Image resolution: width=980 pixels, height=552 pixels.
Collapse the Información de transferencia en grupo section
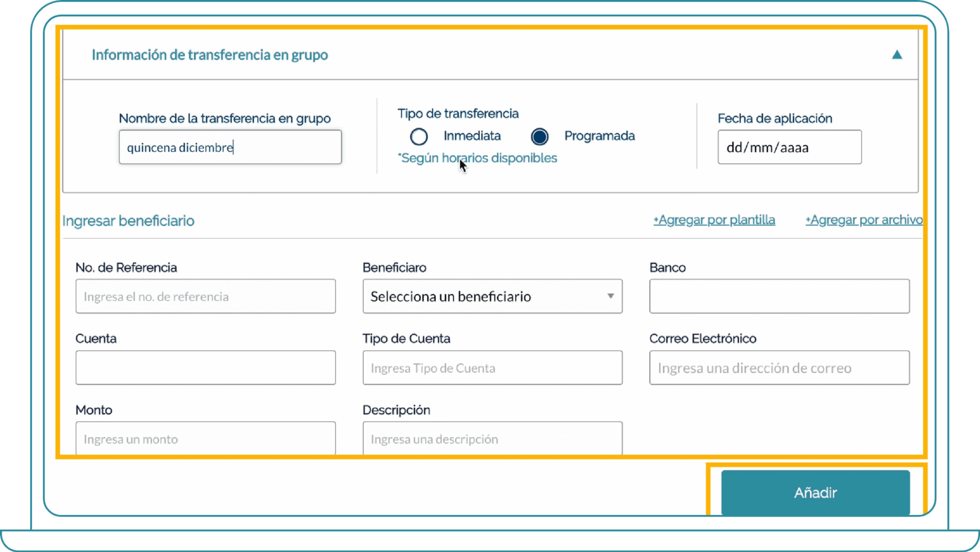click(898, 55)
